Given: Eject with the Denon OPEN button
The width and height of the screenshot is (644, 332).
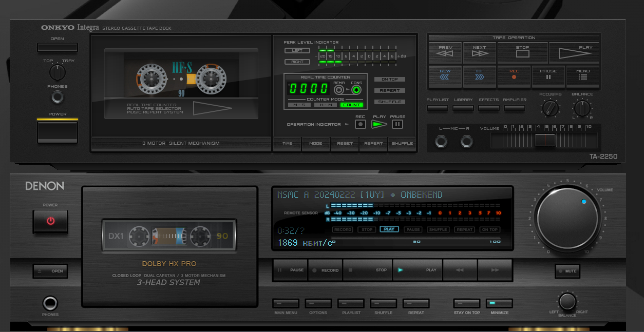Looking at the screenshot, I should pos(50,271).
